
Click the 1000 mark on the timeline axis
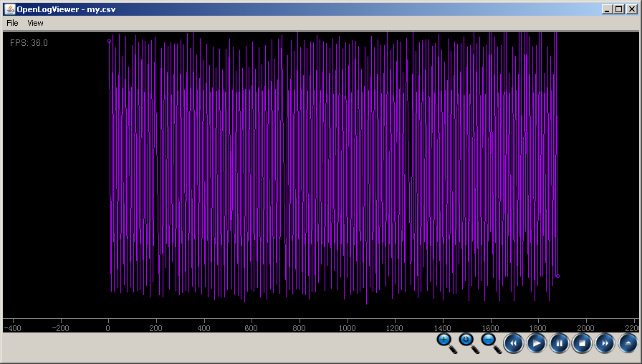point(347,328)
